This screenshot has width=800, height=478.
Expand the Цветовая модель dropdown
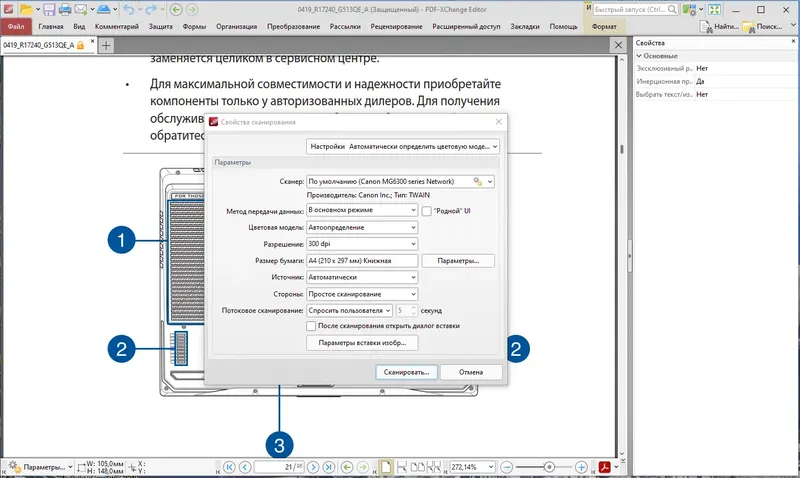coord(362,228)
